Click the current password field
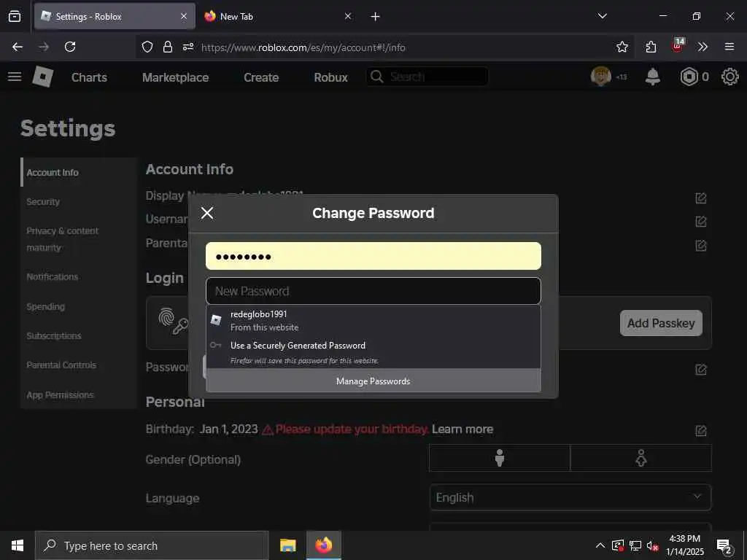Viewport: 747px width, 560px height. [373, 256]
